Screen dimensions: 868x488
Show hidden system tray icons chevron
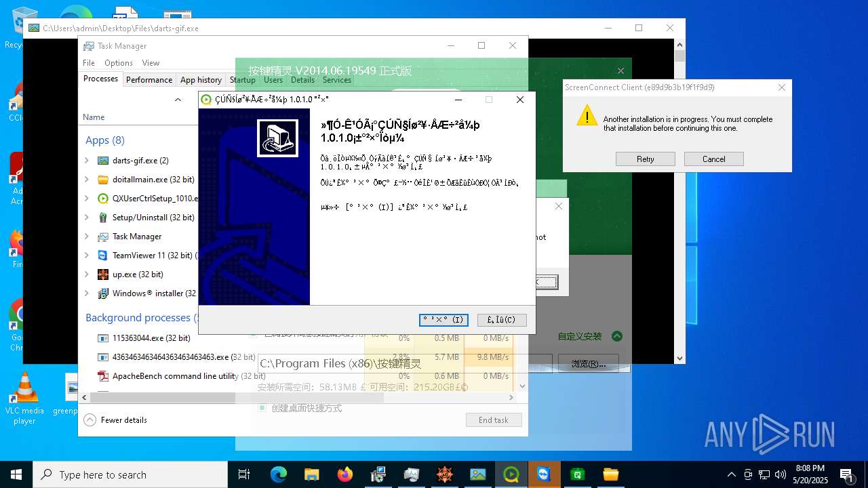(732, 474)
